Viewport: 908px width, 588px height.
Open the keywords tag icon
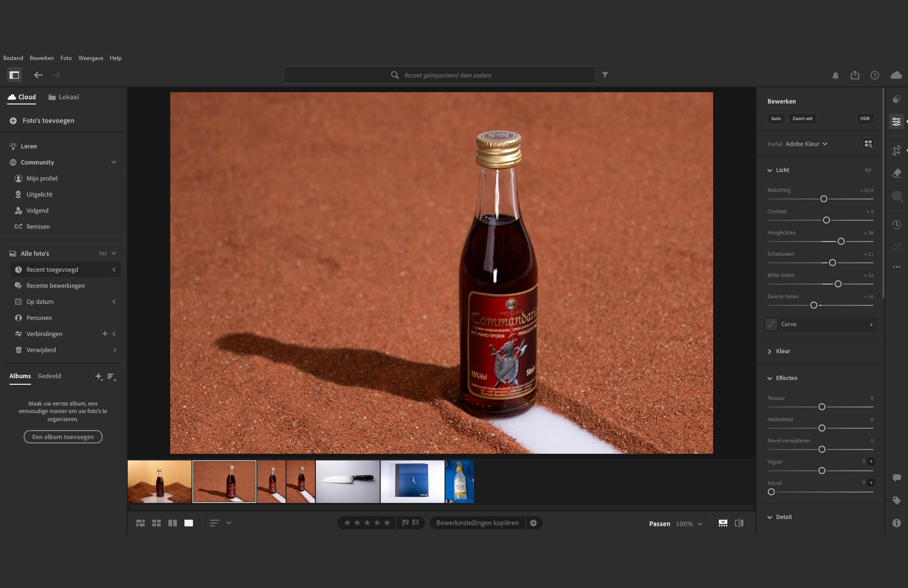897,501
